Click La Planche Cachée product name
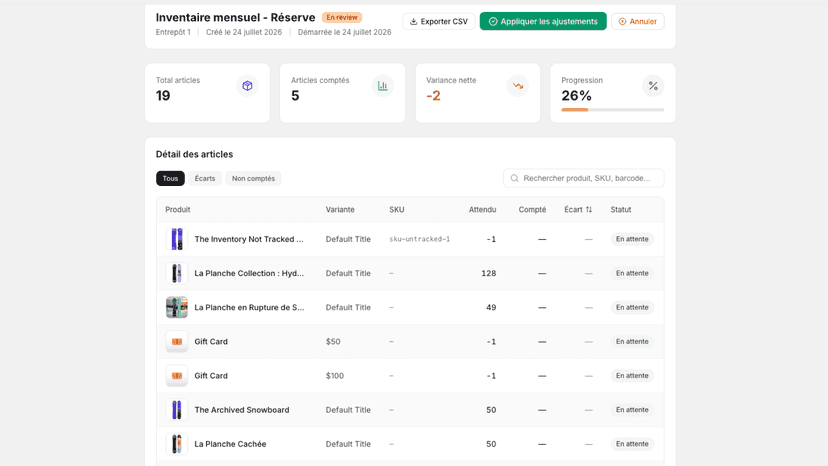Viewport: 828px width, 466px height. 230,444
